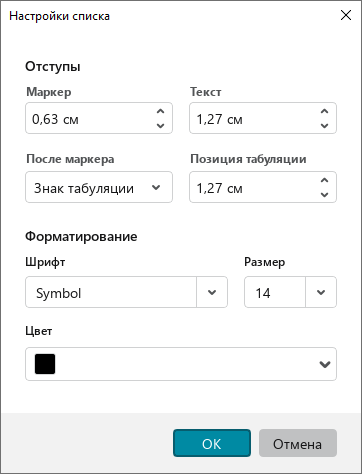Image resolution: width=362 pixels, height=474 pixels.
Task: Confirm with the OK button
Action: coord(212,443)
